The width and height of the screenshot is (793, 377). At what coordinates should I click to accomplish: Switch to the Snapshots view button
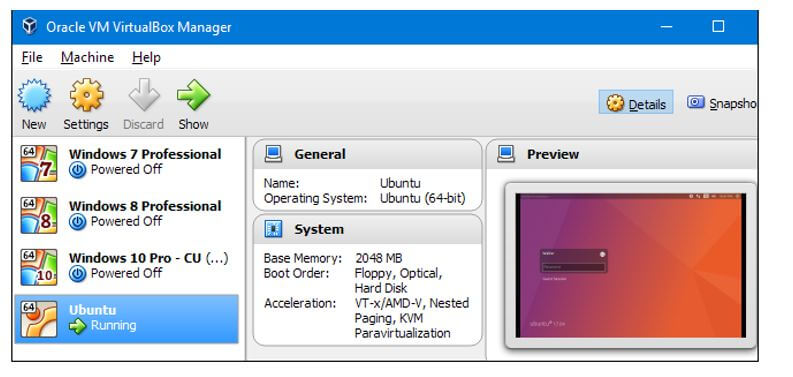coord(721,103)
